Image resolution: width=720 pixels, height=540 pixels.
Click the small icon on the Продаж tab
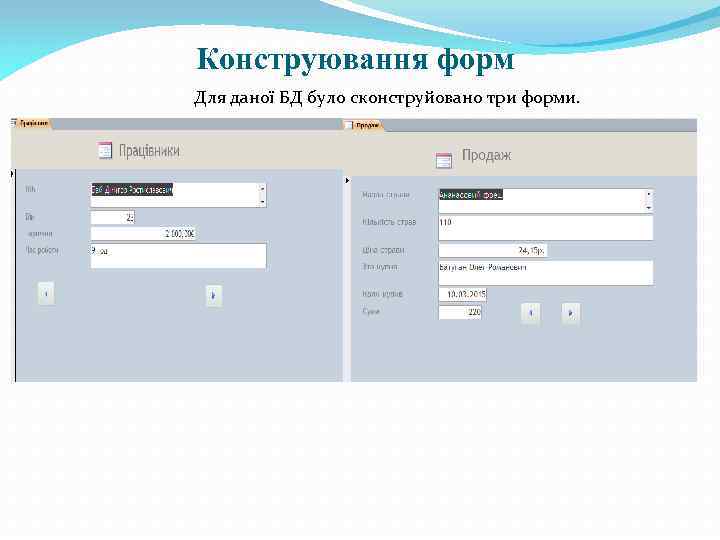(349, 125)
